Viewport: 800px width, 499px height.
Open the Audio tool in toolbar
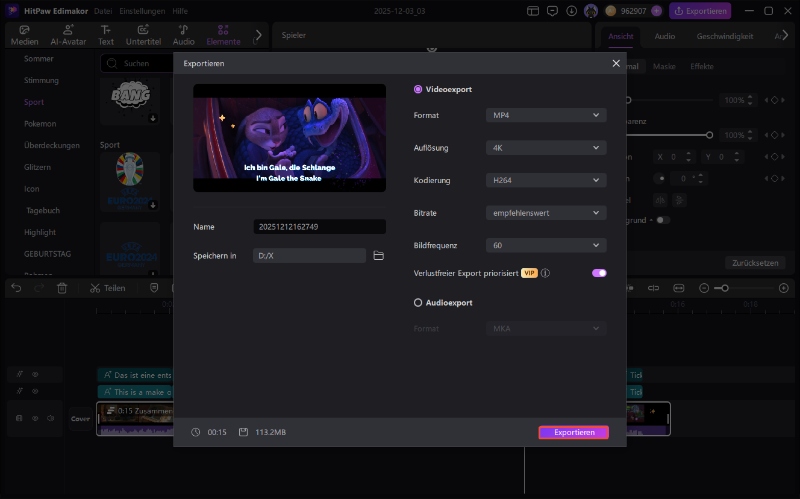pyautogui.click(x=183, y=35)
